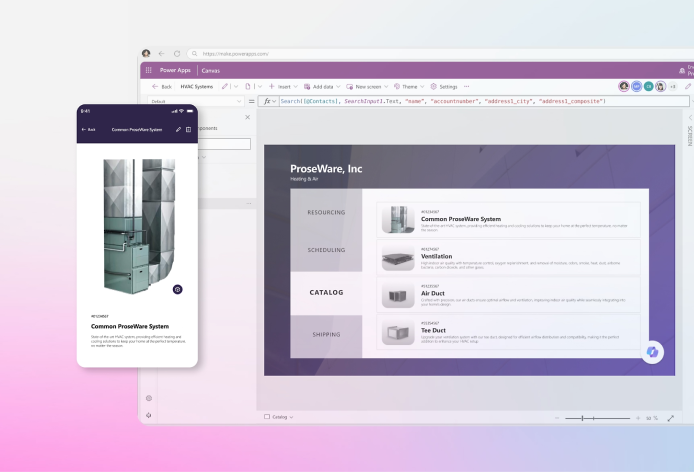Open the Theme menu
The image size is (694, 472).
click(409, 87)
